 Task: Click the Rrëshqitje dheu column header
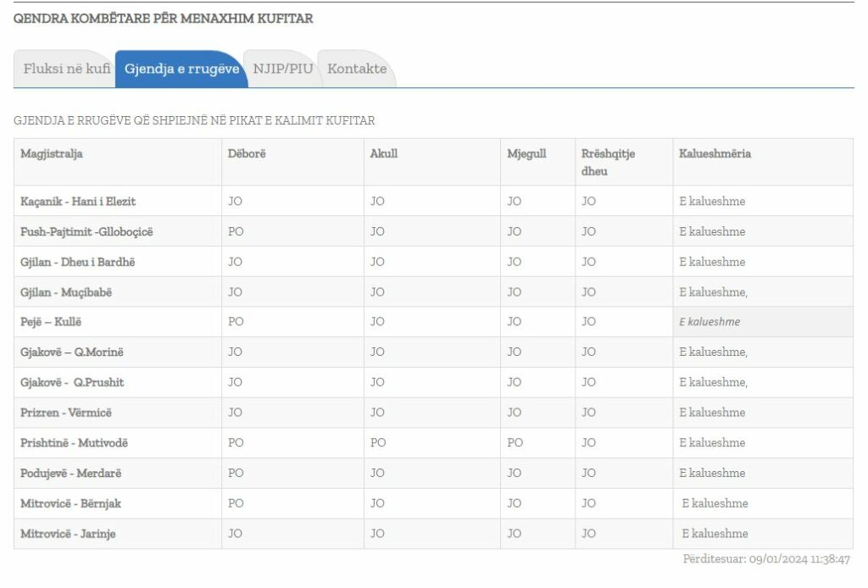point(608,162)
